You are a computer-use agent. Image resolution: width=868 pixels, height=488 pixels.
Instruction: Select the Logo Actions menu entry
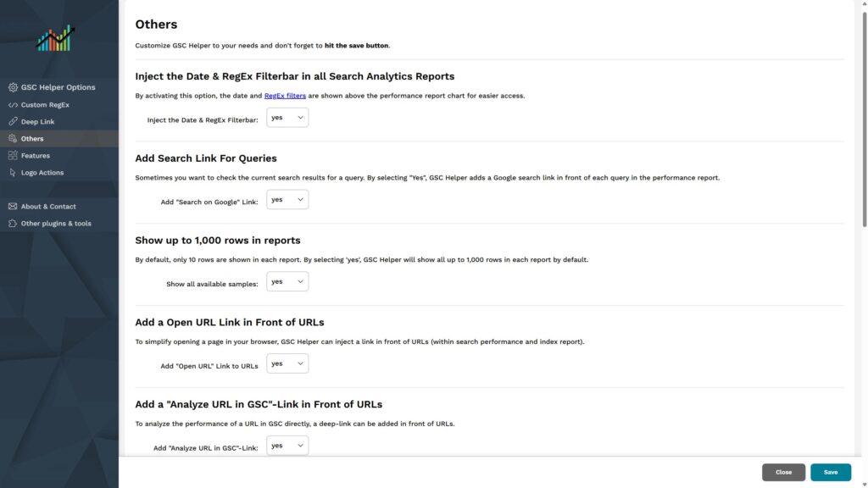click(x=42, y=173)
